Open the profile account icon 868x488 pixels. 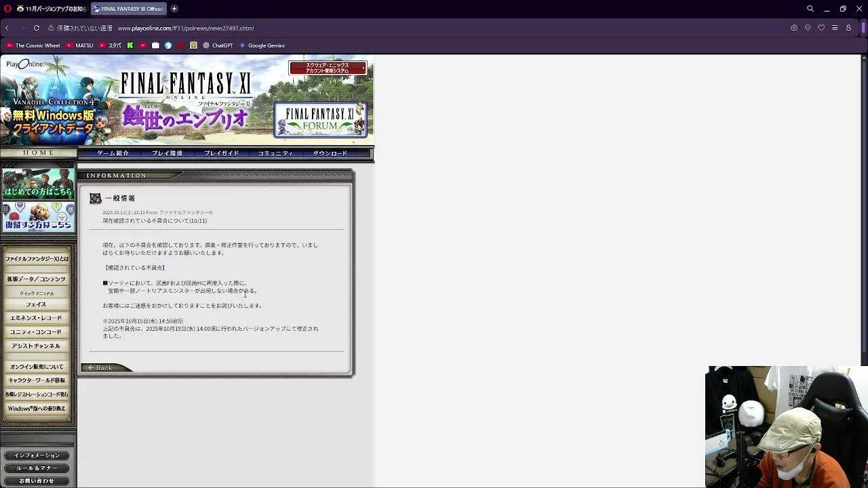(x=848, y=28)
